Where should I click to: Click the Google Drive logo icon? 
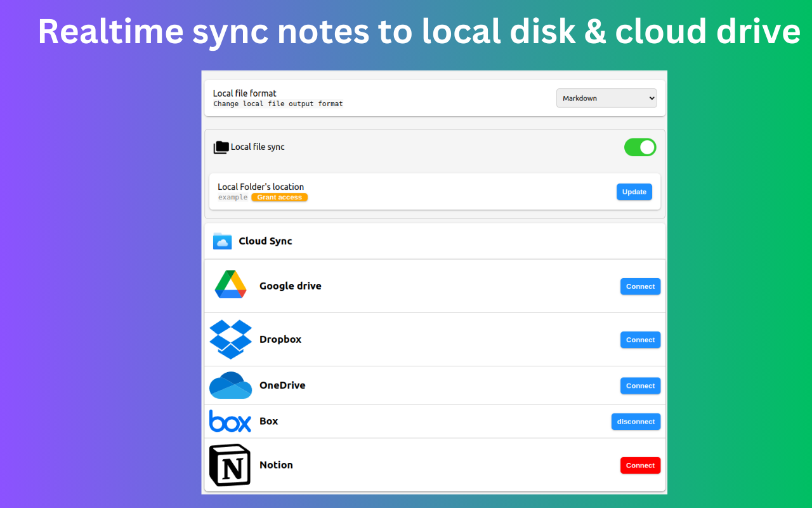[x=230, y=285]
